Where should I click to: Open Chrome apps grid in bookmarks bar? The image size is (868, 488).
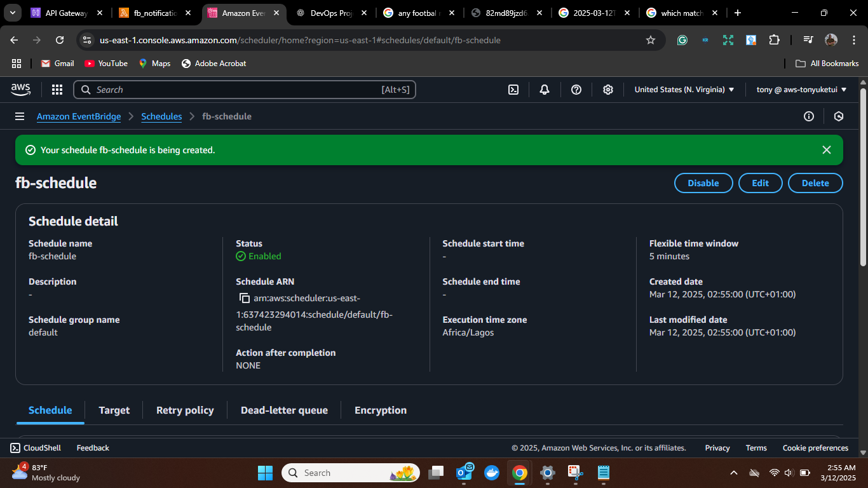click(x=17, y=64)
